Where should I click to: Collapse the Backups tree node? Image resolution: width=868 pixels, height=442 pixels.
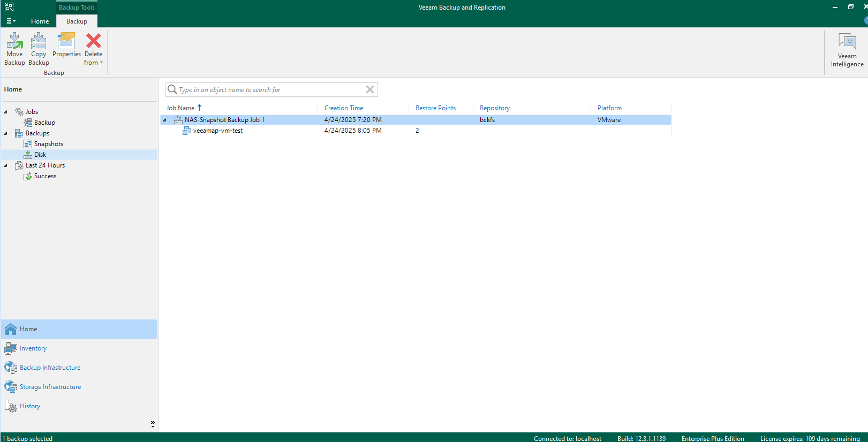(x=6, y=133)
